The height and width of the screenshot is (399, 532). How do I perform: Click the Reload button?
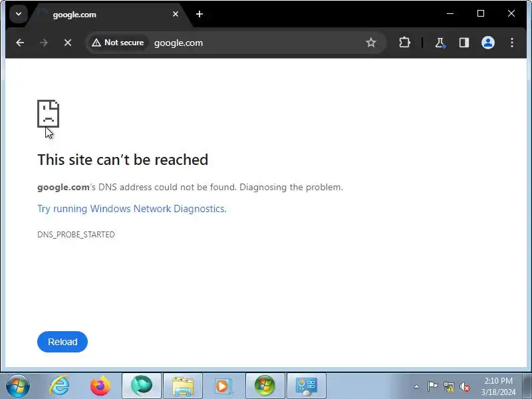(x=63, y=342)
